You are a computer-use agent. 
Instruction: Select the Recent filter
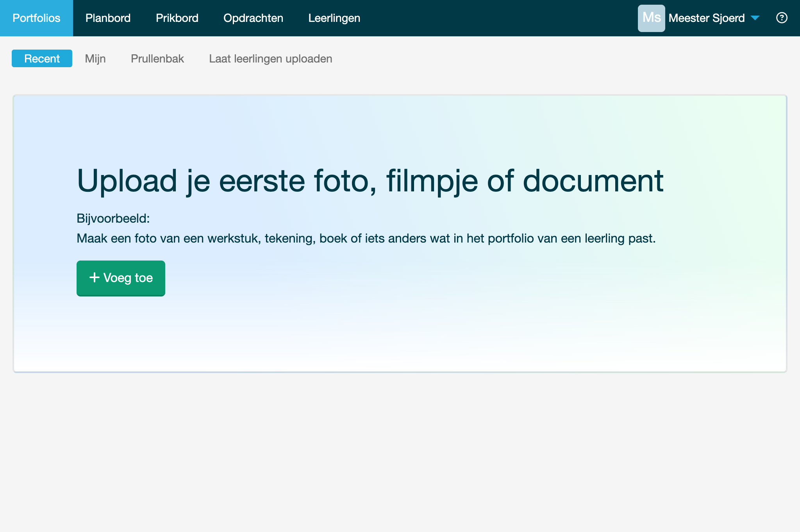pos(42,59)
